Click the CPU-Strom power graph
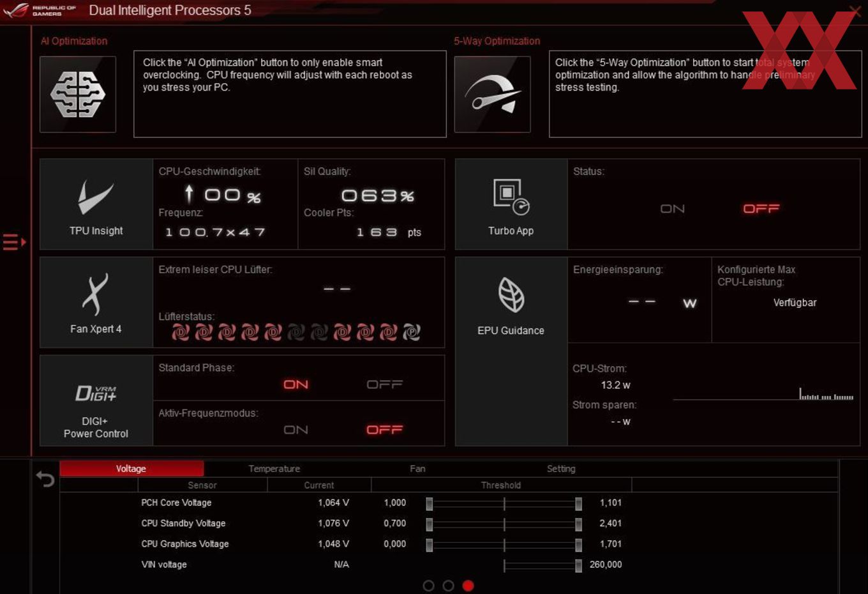 763,393
